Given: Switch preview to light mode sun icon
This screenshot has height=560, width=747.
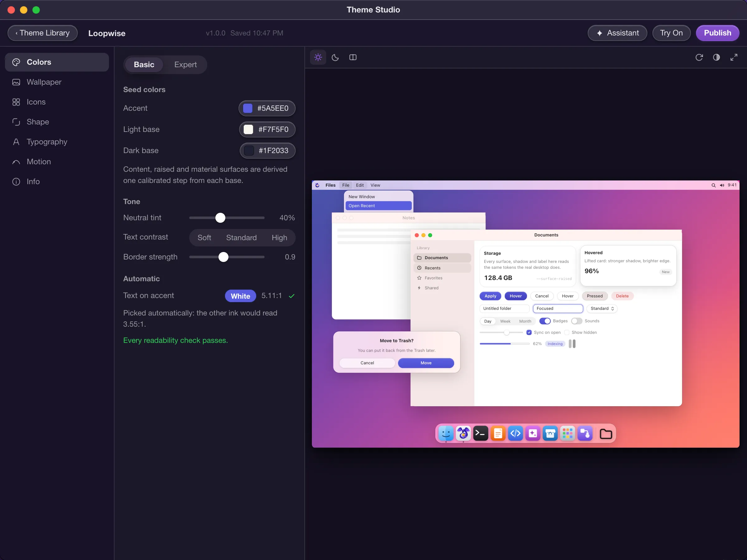Looking at the screenshot, I should coord(318,57).
